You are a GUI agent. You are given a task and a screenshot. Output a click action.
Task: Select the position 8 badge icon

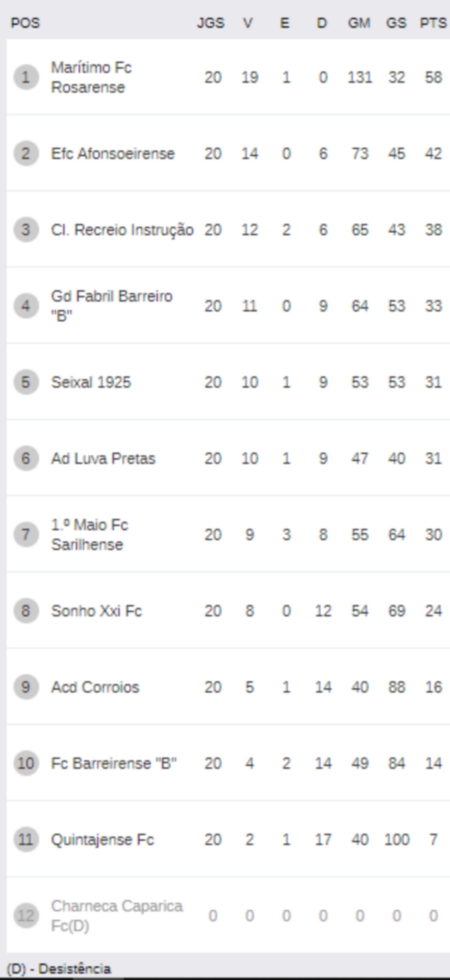26,611
